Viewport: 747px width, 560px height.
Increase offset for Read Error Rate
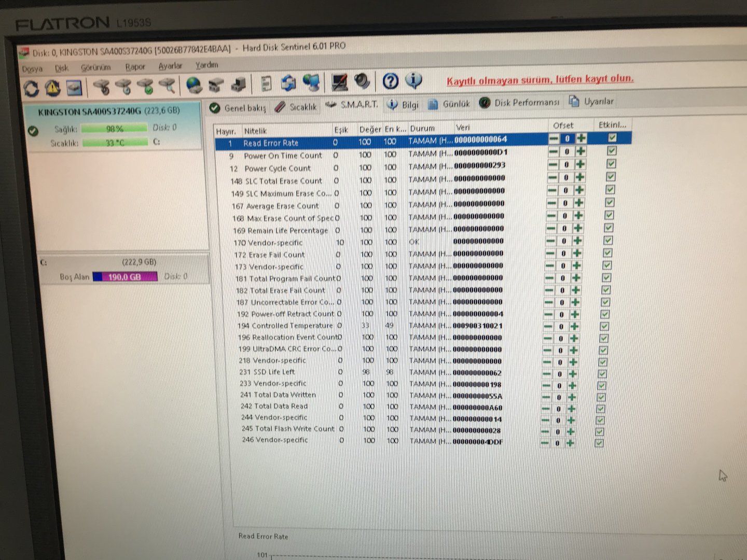coord(582,138)
